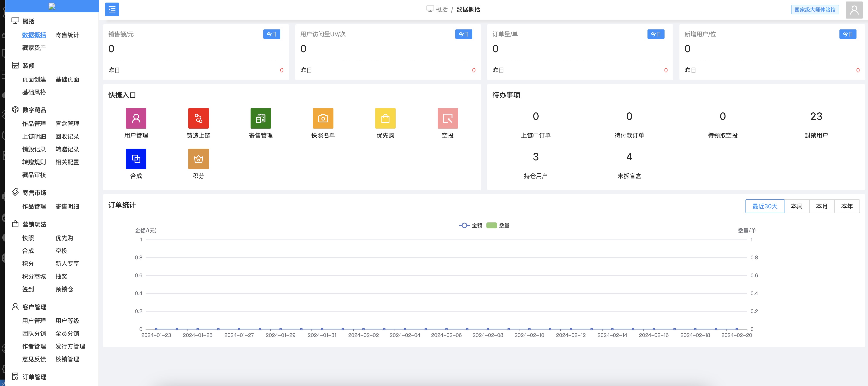Image resolution: width=868 pixels, height=386 pixels.
Task: Click the 营销玩法 bag icon in sidebar
Action: (x=15, y=224)
